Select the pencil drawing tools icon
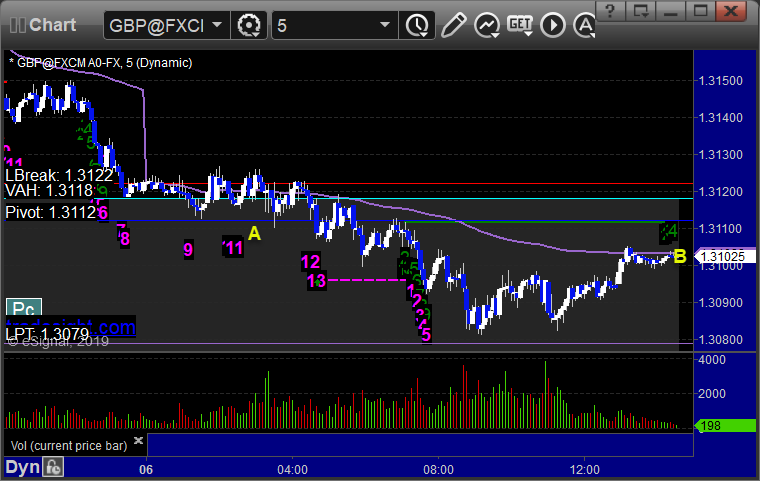 pos(454,25)
